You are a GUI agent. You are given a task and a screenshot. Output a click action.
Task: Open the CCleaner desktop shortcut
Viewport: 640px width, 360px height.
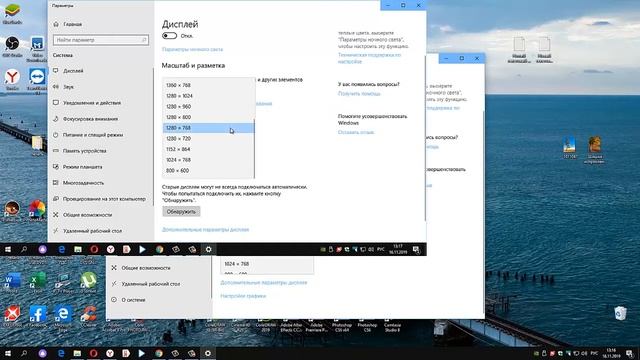(88, 316)
